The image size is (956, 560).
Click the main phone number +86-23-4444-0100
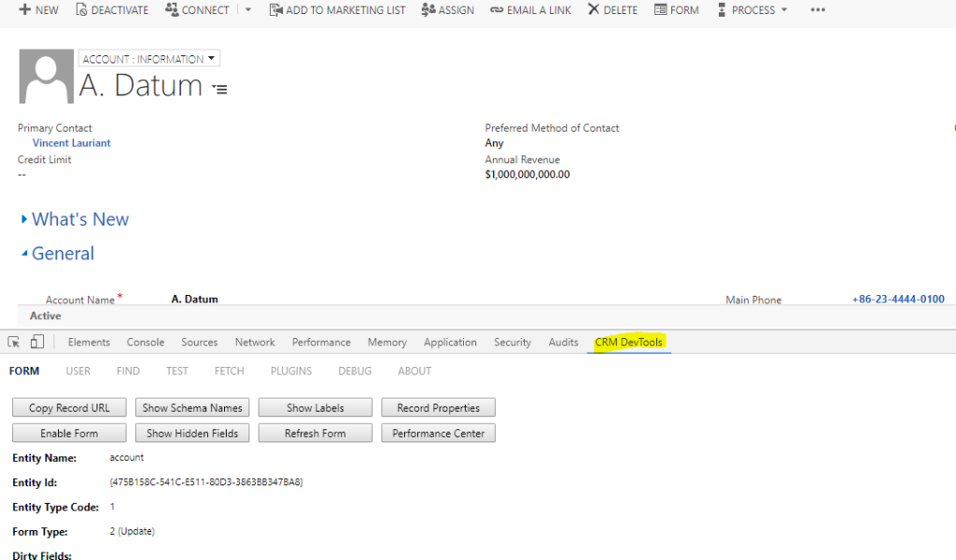point(898,300)
